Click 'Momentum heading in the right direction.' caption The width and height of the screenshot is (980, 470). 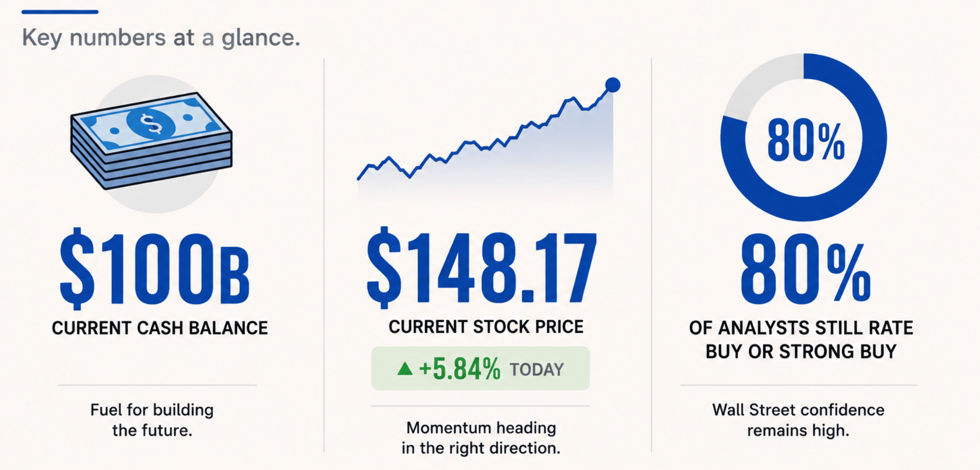481,438
